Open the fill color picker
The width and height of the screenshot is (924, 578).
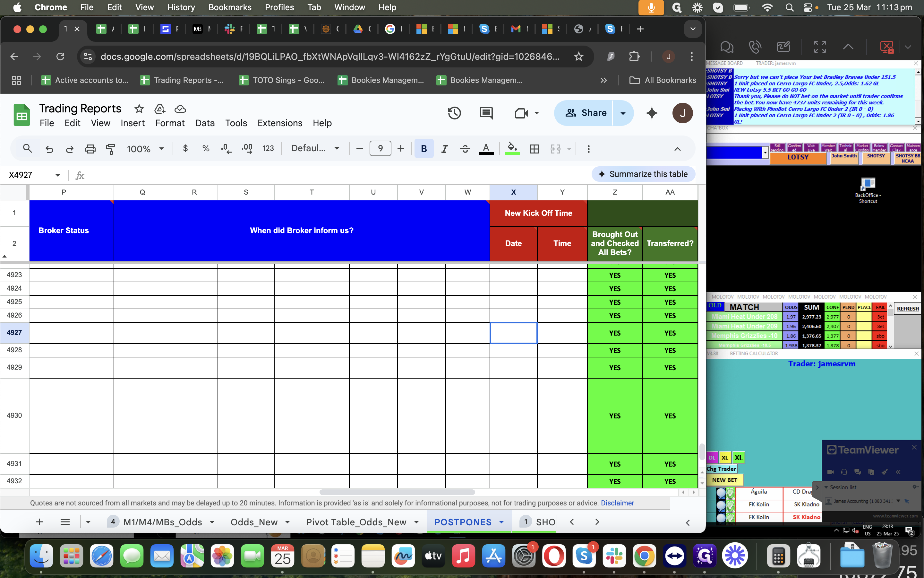tap(512, 148)
